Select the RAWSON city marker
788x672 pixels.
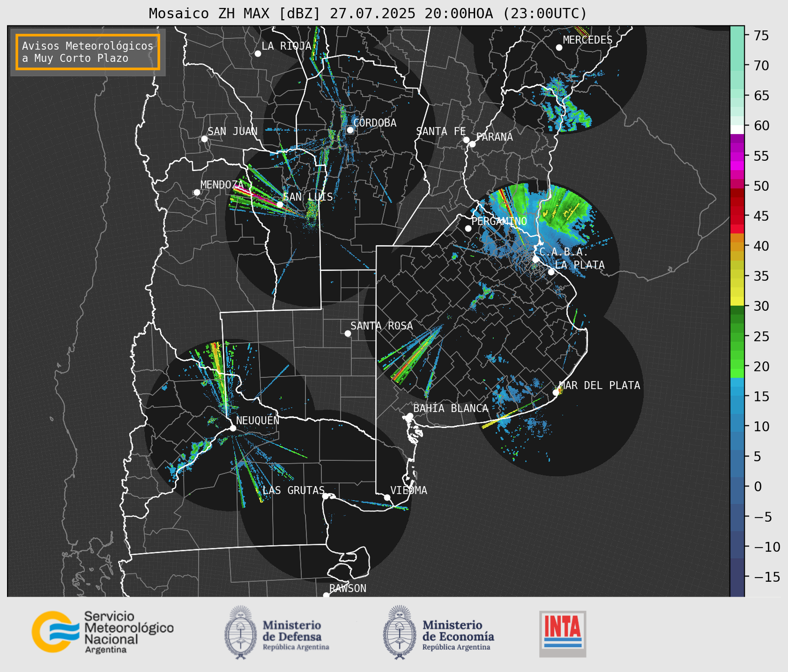(326, 595)
